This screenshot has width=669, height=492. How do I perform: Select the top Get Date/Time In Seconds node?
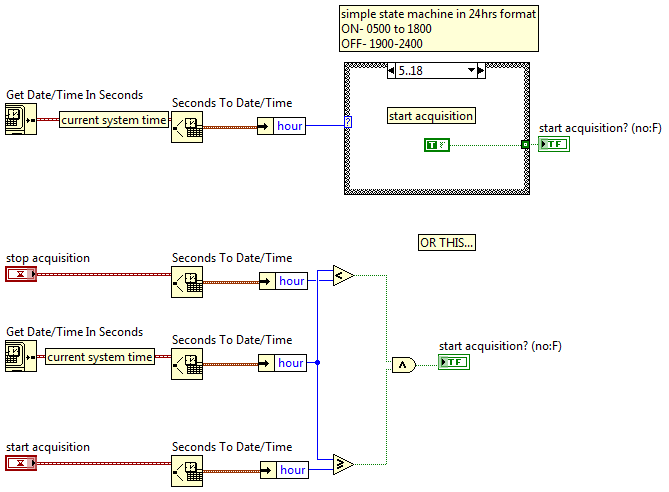21,120
